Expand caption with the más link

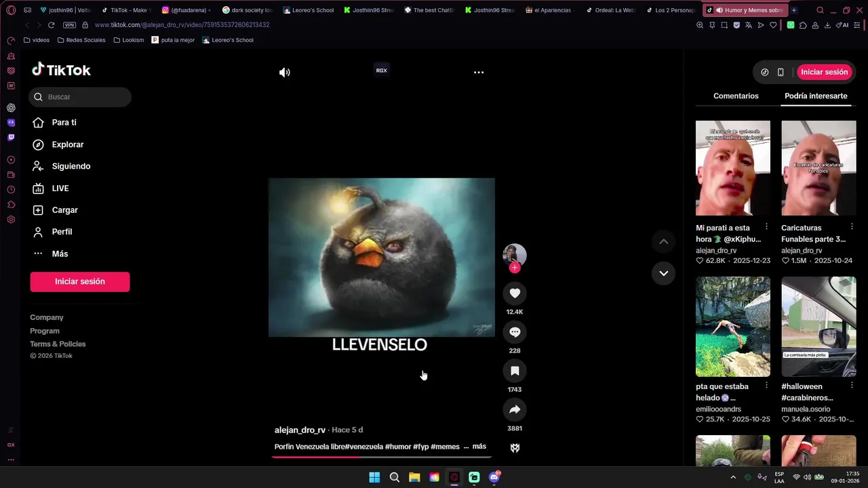tap(479, 447)
